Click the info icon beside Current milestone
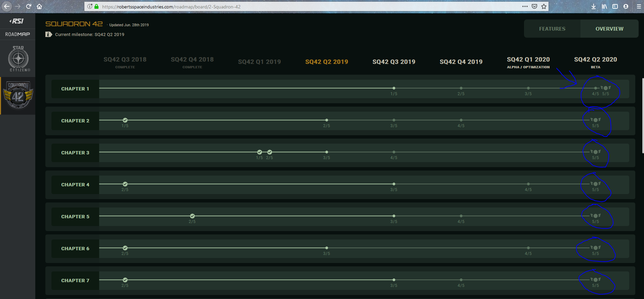 click(49, 34)
